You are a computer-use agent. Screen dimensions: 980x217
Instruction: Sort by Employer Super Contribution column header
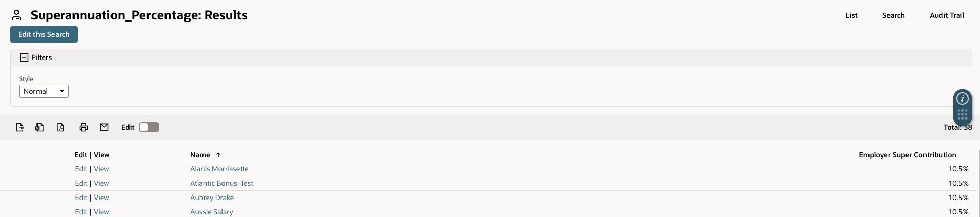pos(908,155)
